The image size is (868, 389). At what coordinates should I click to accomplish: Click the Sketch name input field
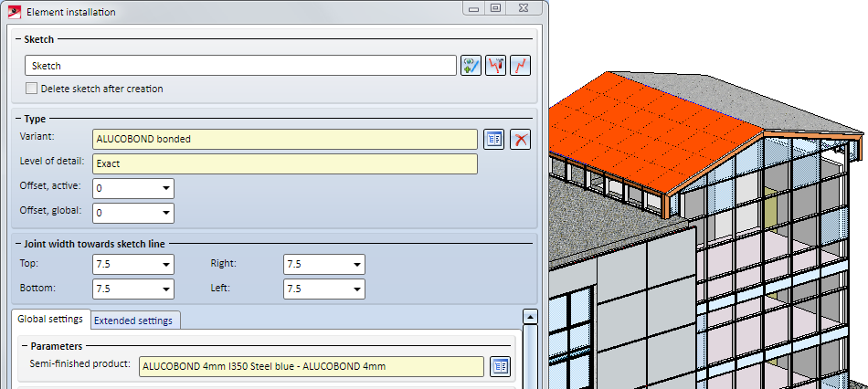pyautogui.click(x=240, y=66)
